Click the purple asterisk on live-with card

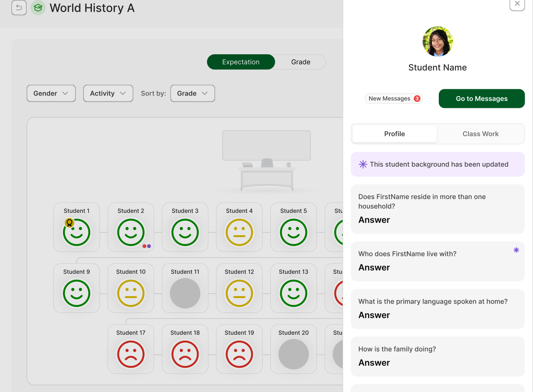(516, 250)
